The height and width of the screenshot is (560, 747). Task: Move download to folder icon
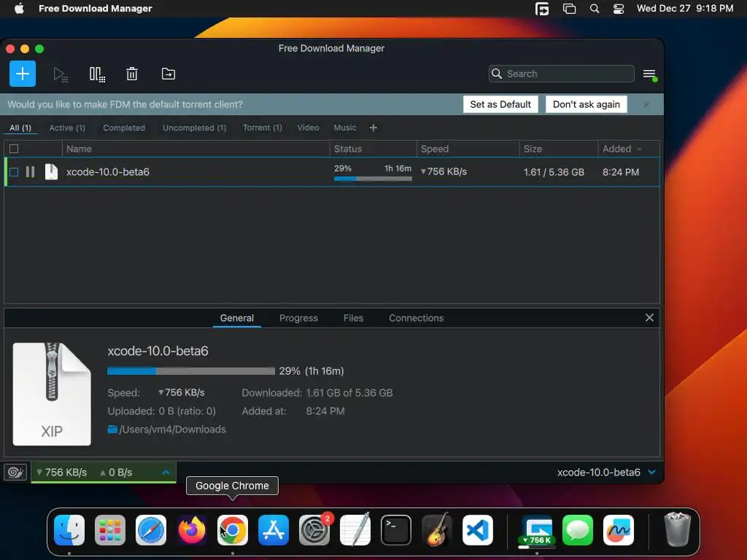(x=169, y=74)
